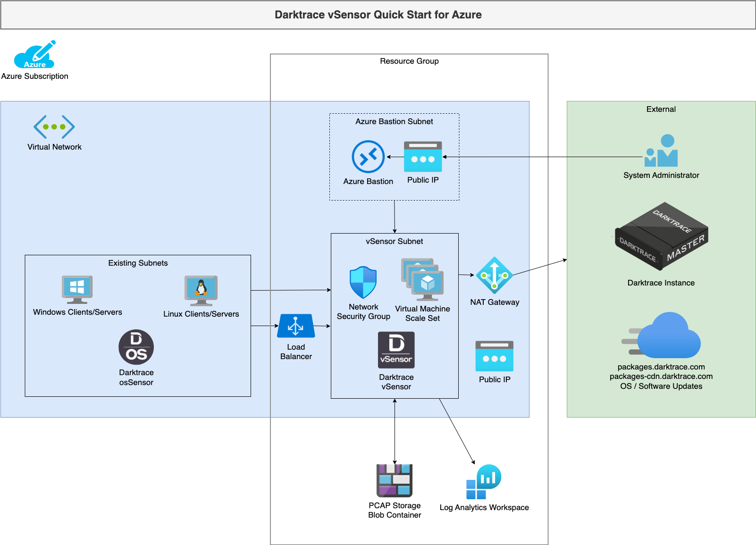756x545 pixels.
Task: Click the External label
Action: coord(661,109)
